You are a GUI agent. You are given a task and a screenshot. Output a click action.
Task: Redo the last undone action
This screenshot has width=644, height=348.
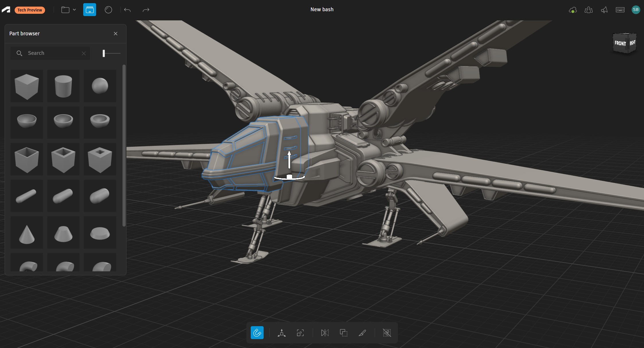point(146,10)
